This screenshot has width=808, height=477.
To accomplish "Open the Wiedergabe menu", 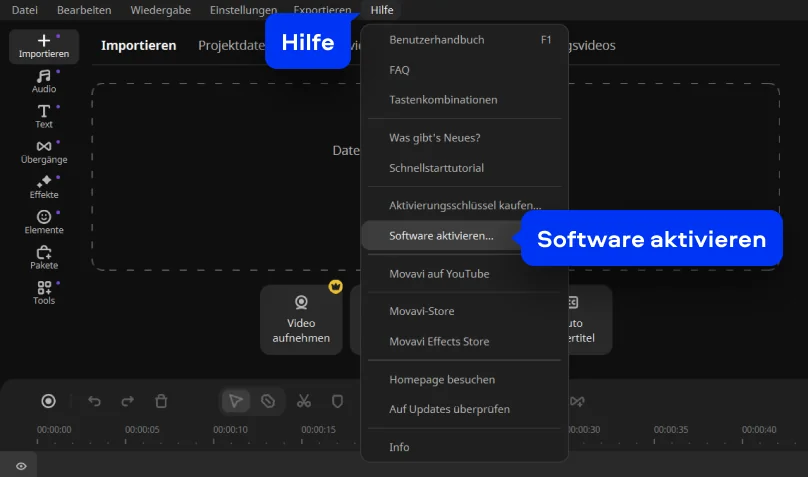I will coord(163,10).
